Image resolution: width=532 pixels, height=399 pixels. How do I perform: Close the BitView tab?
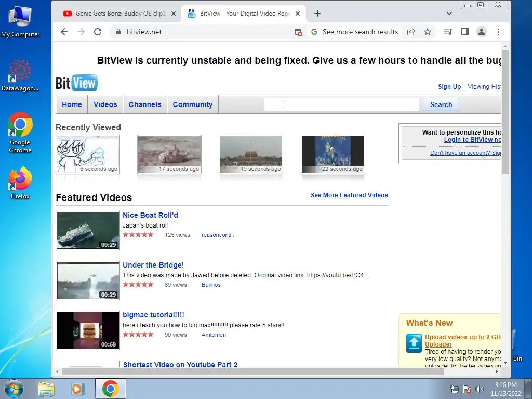point(298,14)
